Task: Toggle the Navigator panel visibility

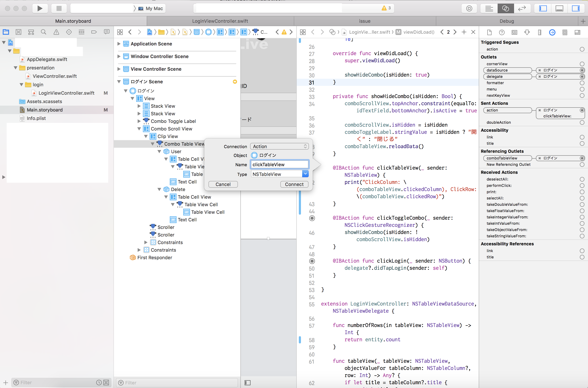Action: pyautogui.click(x=543, y=8)
